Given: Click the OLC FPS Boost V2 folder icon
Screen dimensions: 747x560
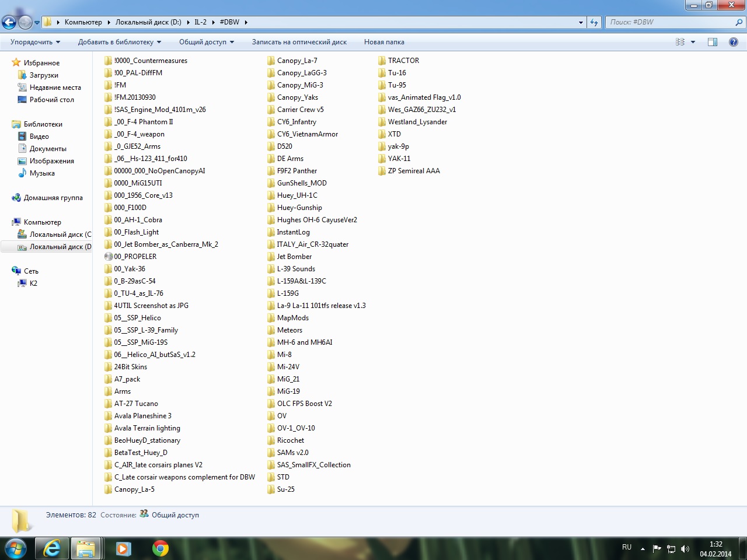Looking at the screenshot, I should [271, 404].
